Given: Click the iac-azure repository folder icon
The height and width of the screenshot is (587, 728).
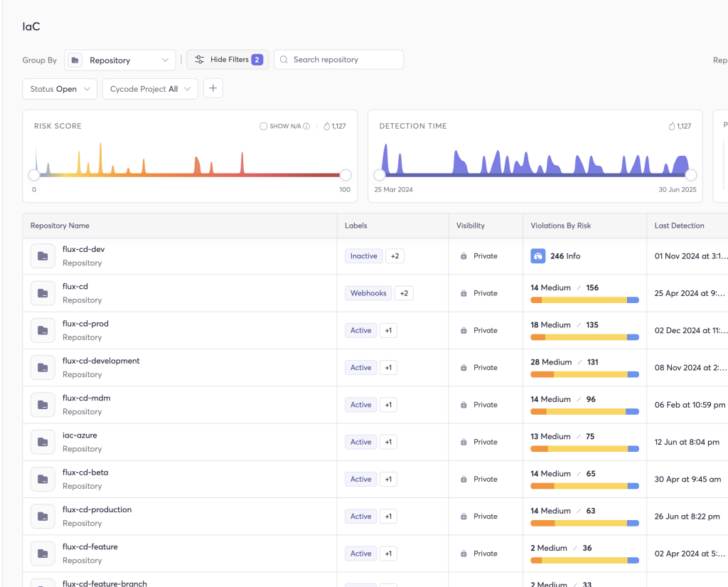Looking at the screenshot, I should click(x=43, y=442).
